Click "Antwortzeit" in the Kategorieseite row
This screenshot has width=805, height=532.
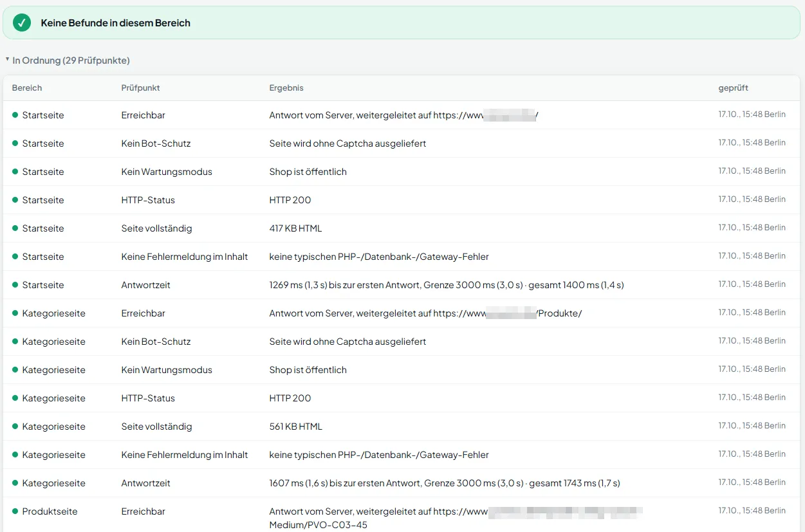(x=146, y=483)
